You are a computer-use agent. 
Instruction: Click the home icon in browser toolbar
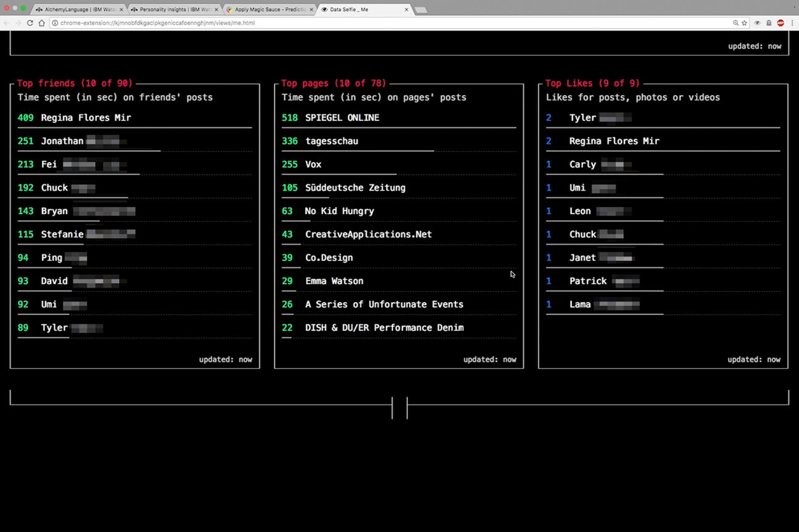coord(41,23)
